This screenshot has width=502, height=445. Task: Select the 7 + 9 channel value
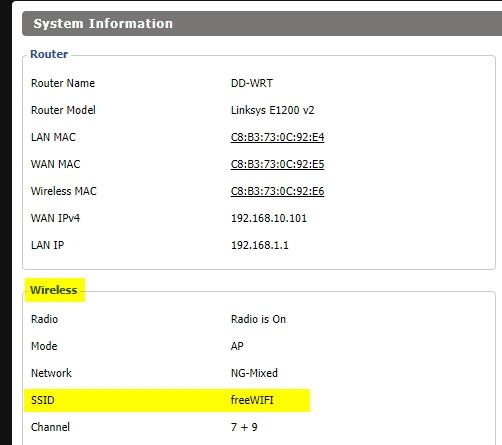click(x=244, y=427)
